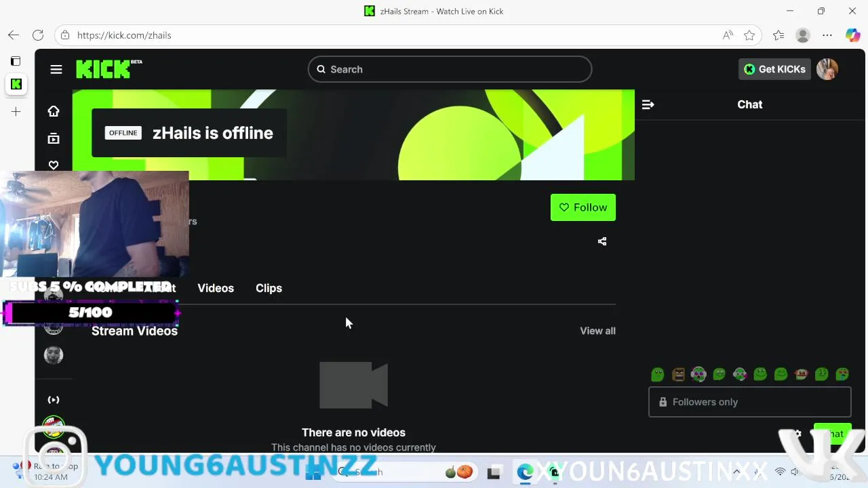Focus the Kick Search field

450,69
